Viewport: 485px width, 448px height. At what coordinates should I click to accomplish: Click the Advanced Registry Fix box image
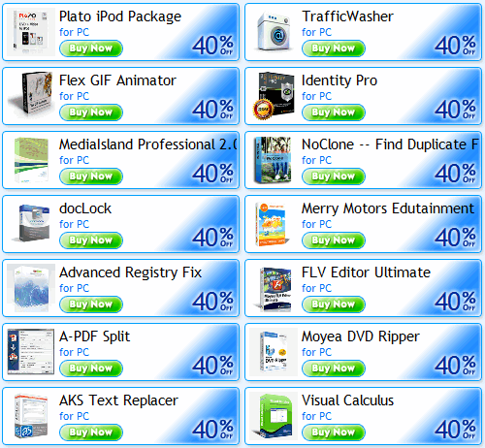31,287
